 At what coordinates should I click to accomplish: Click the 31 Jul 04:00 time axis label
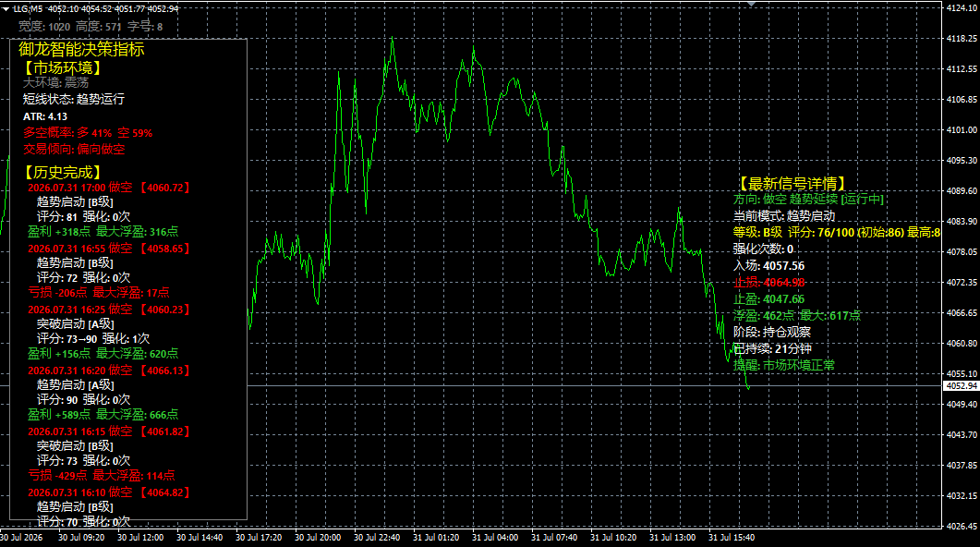(x=495, y=538)
